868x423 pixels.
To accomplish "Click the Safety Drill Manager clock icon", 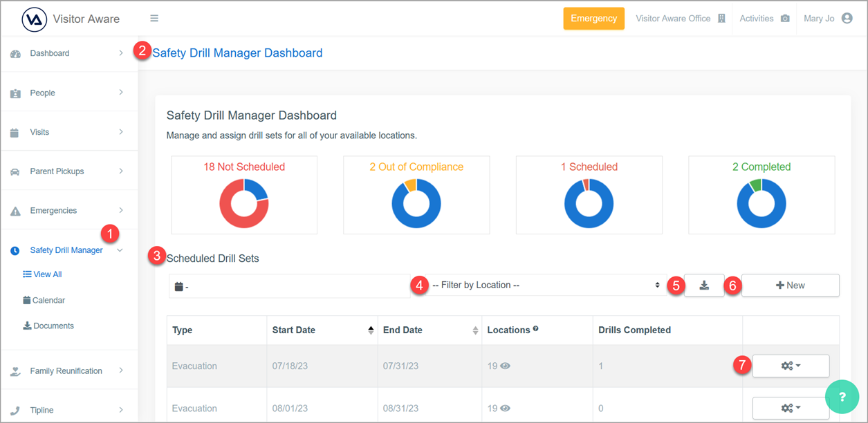I will (15, 251).
